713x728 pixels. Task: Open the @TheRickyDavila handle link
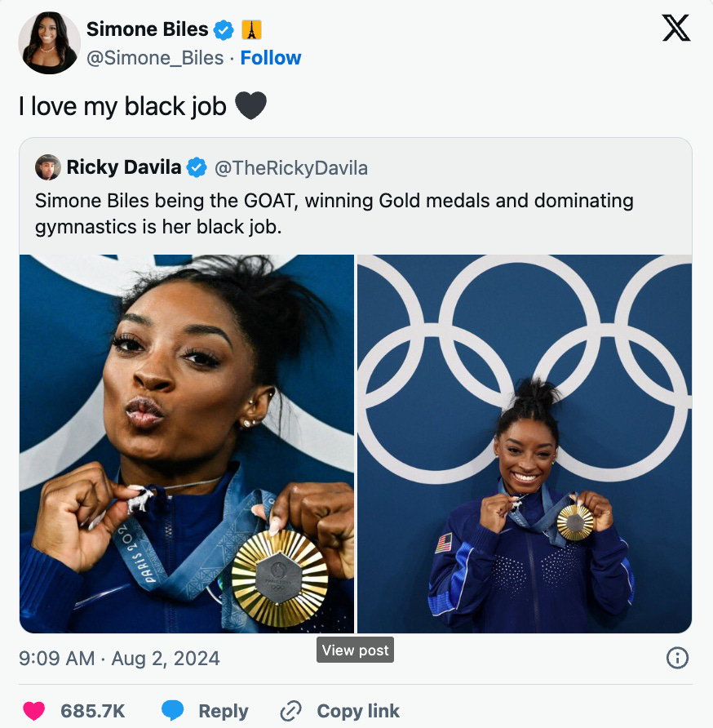click(x=291, y=168)
